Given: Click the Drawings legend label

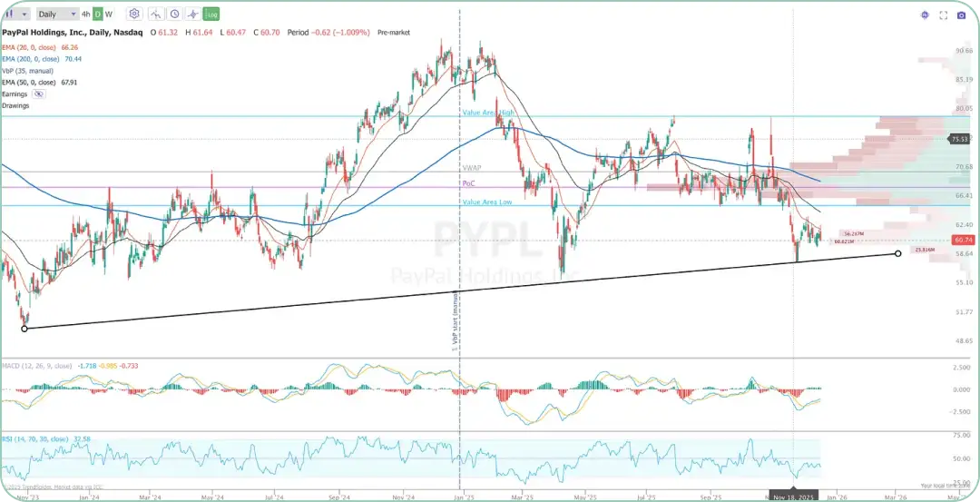Looking at the screenshot, I should click(15, 105).
